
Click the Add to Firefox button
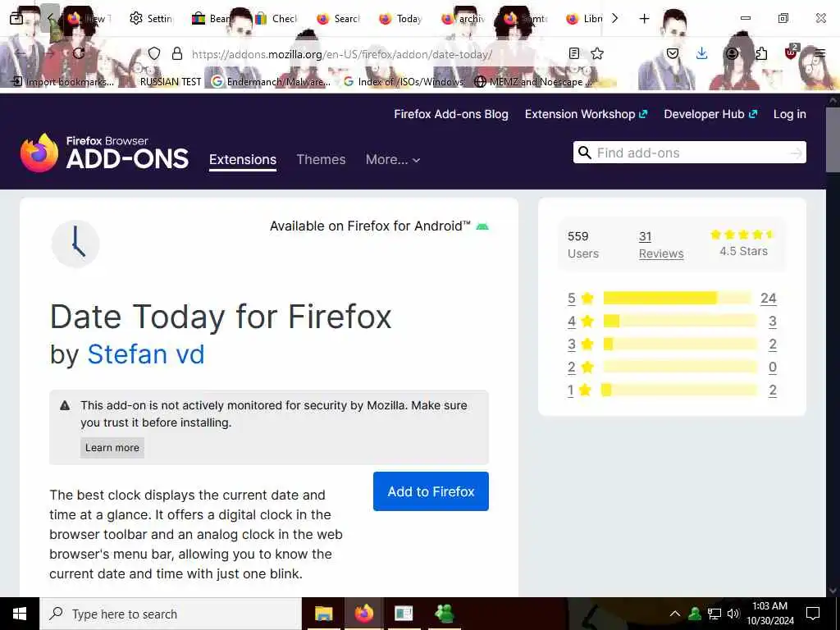(x=431, y=491)
